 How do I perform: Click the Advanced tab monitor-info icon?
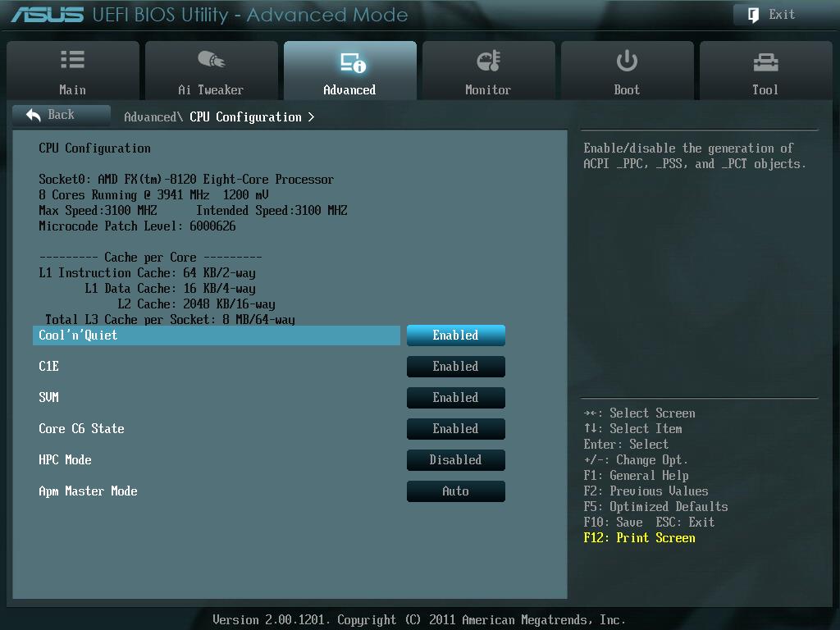click(x=353, y=62)
